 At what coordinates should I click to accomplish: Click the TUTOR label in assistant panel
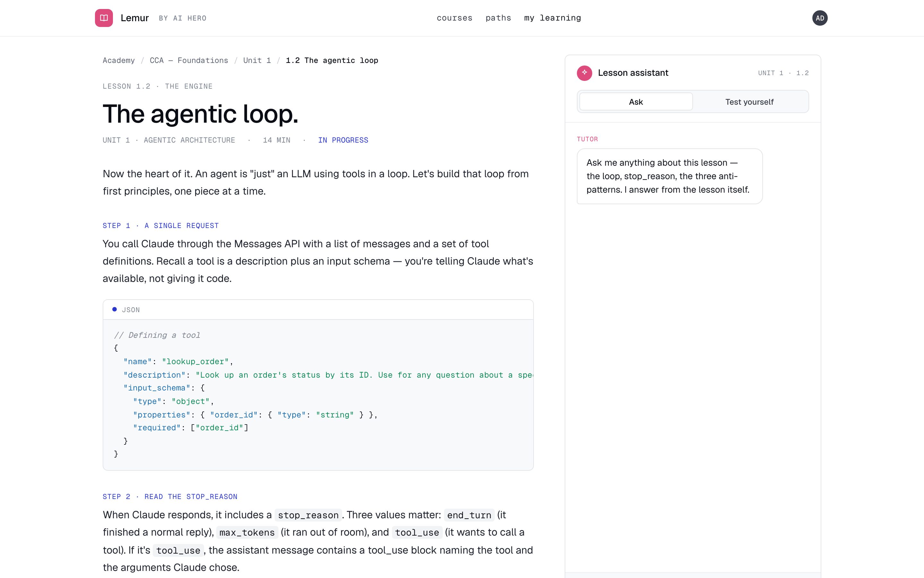[x=587, y=139]
